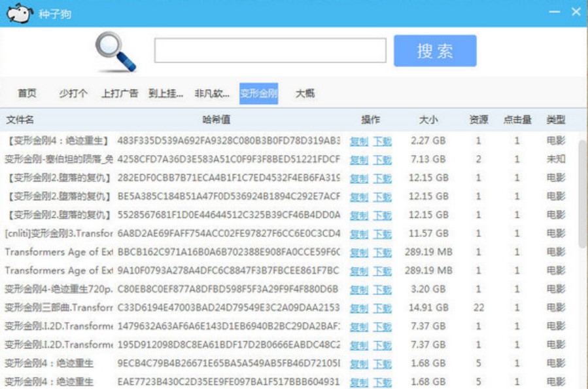Click 复制 for hash starting EAE7723B

point(359,382)
